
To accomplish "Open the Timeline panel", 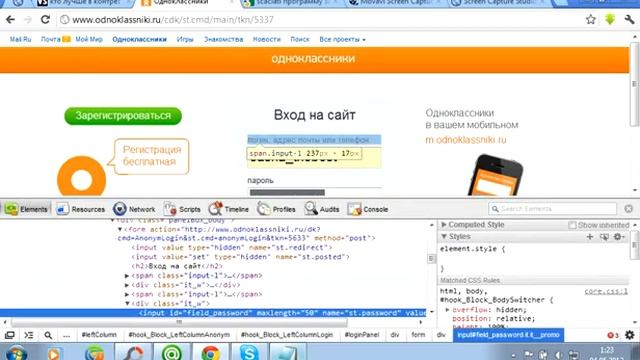I will point(229,209).
